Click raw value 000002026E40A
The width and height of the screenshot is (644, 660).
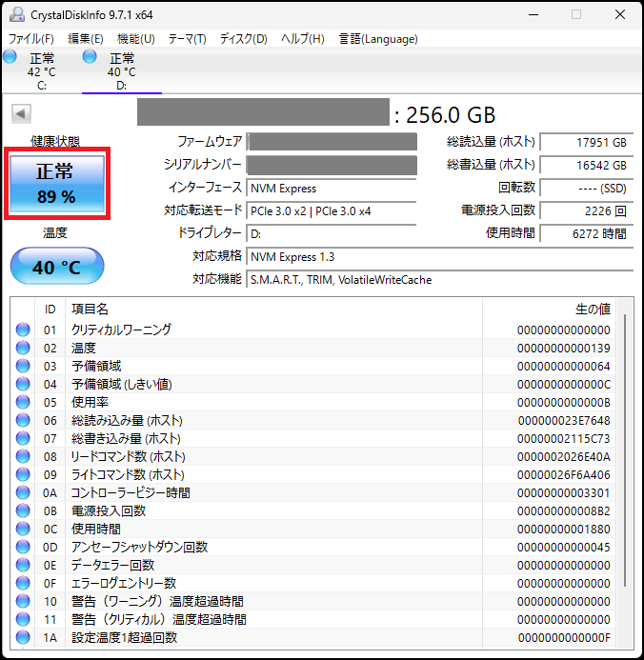[x=564, y=457]
